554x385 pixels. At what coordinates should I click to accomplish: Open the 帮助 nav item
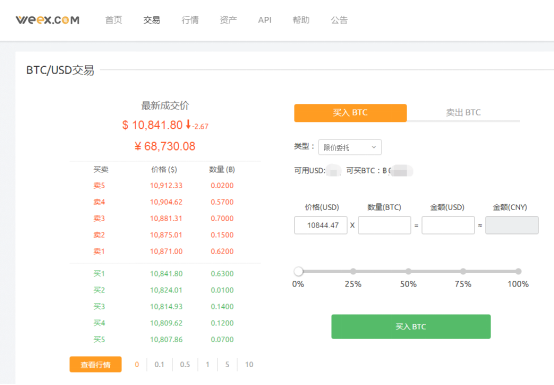pos(301,20)
